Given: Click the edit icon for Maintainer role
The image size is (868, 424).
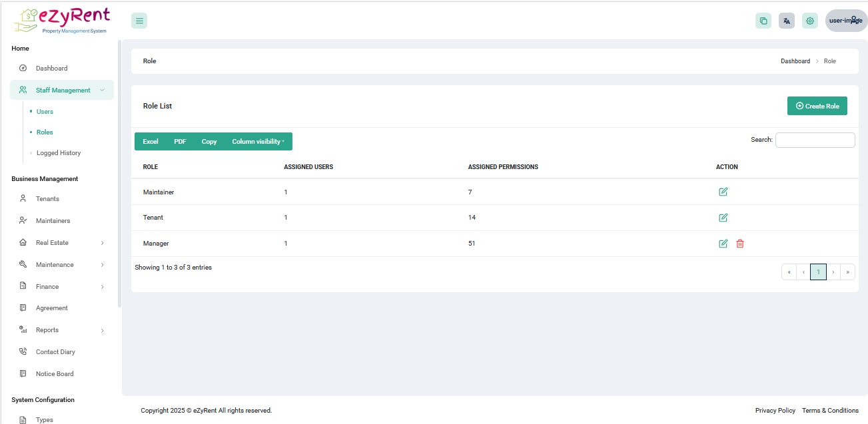Looking at the screenshot, I should (x=723, y=192).
